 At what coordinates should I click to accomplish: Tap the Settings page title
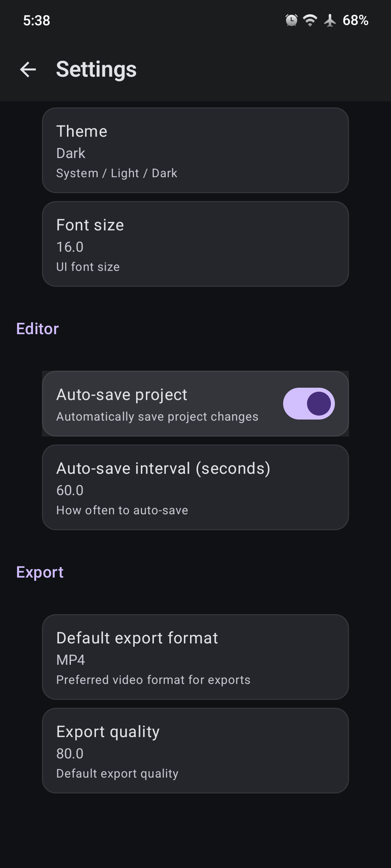[x=96, y=69]
